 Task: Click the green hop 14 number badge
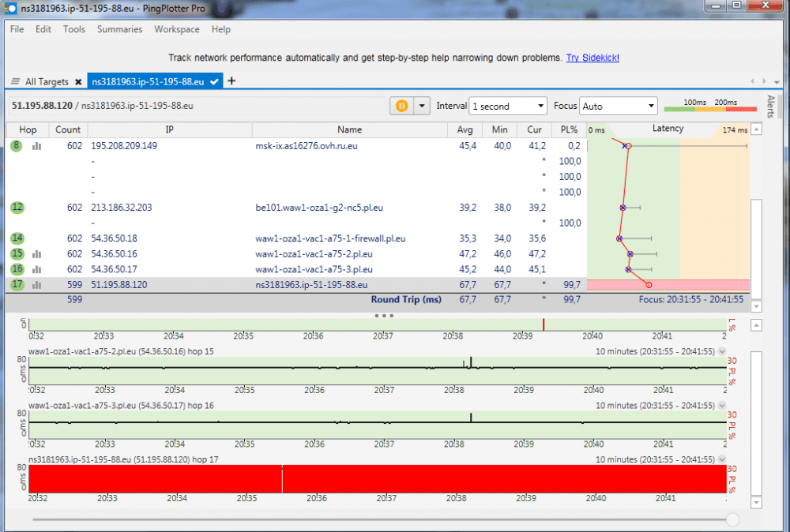pos(17,238)
